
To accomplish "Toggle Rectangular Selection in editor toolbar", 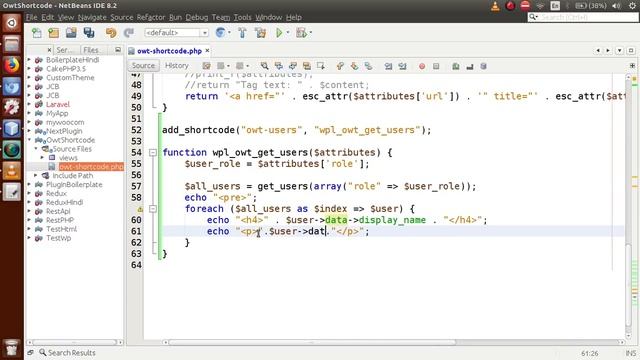I will pos(321,66).
